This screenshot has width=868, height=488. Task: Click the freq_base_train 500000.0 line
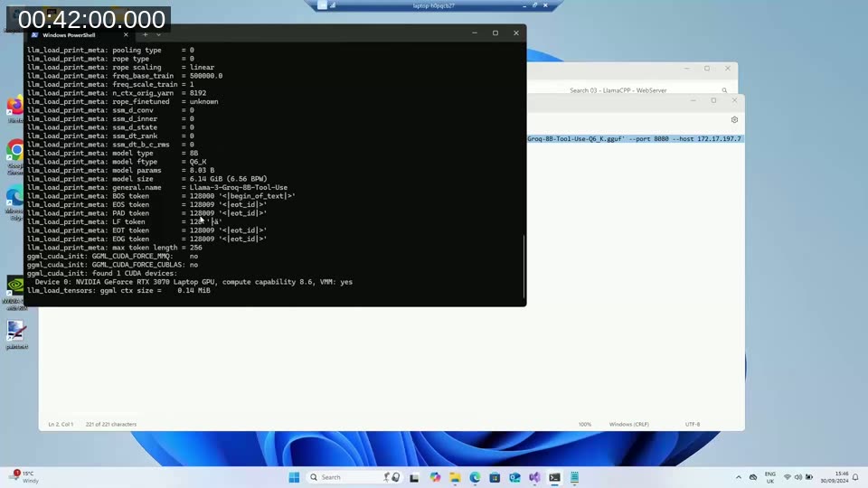pyautogui.click(x=125, y=76)
